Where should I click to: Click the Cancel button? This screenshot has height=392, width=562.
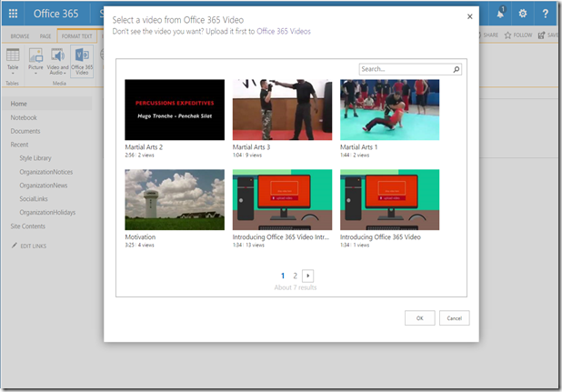(x=454, y=317)
